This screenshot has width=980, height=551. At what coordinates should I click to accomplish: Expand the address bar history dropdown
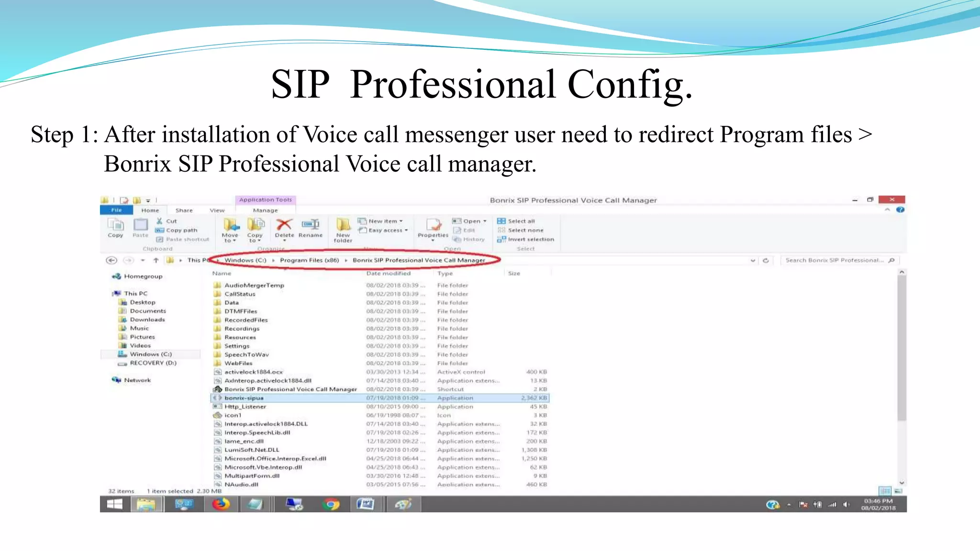(753, 260)
